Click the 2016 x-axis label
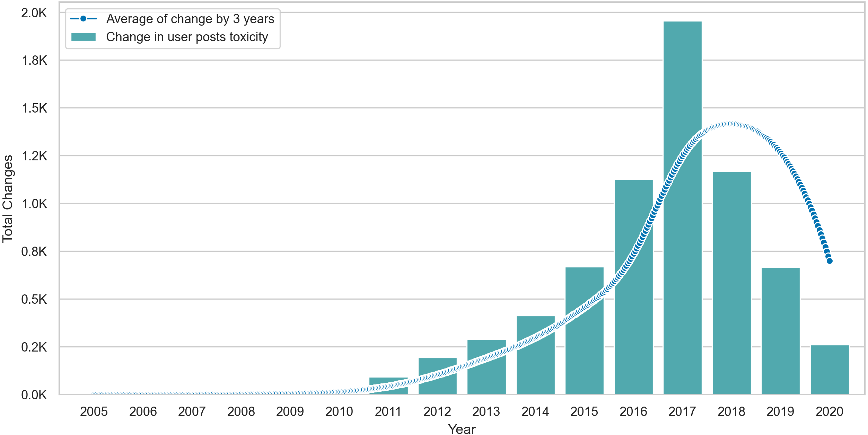868x435 pixels. coord(633,412)
